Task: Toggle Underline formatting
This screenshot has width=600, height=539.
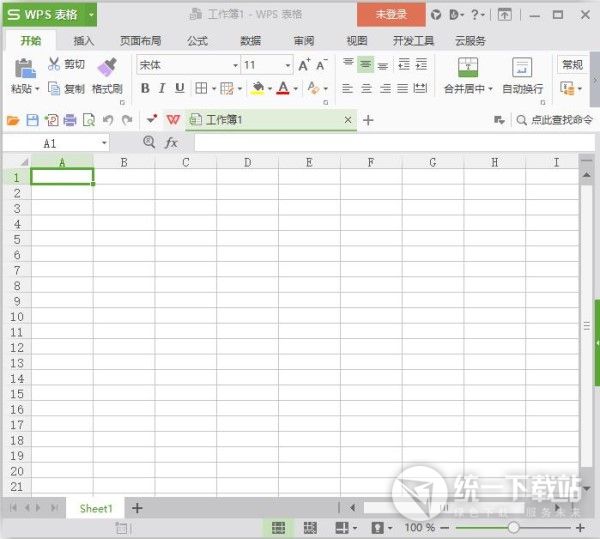Action: [179, 88]
